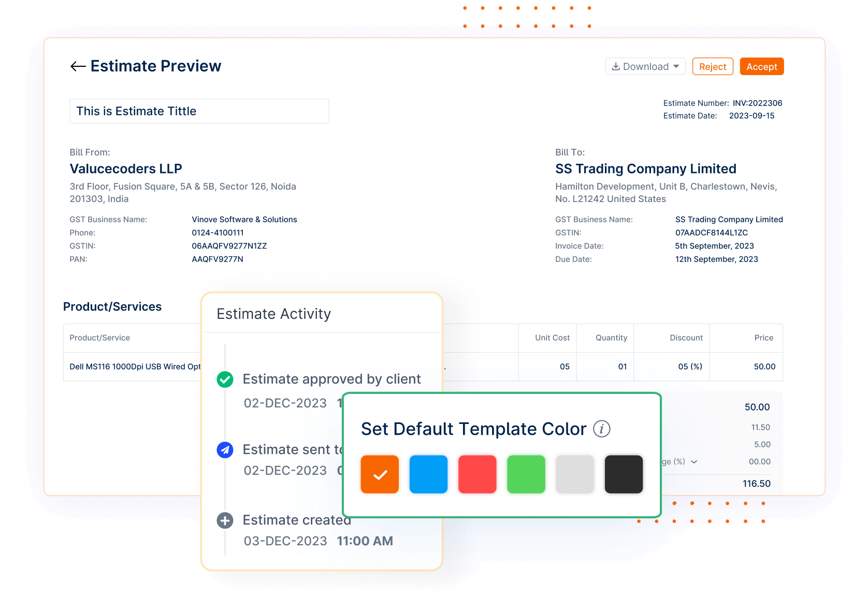Click the Quantity column header
This screenshot has height=609, width=868.
pos(611,338)
